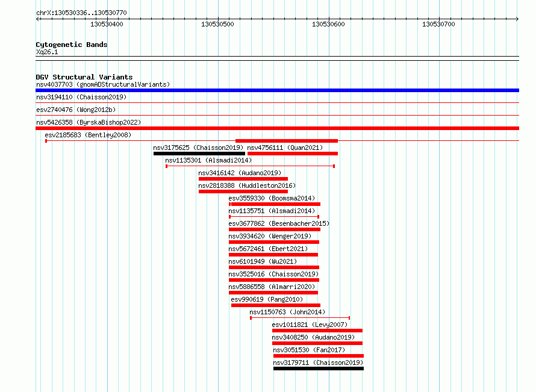The image size is (536, 392).
Task: Click the 130530400 ruler position
Action: (107, 24)
